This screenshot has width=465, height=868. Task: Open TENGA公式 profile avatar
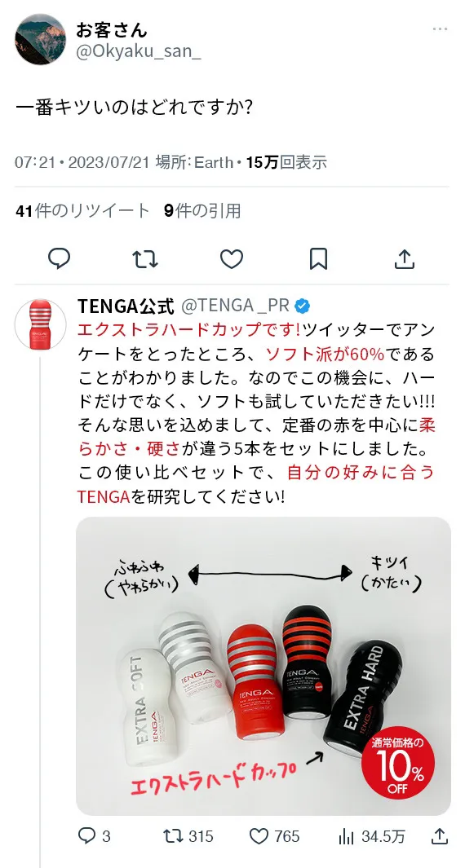click(x=40, y=324)
